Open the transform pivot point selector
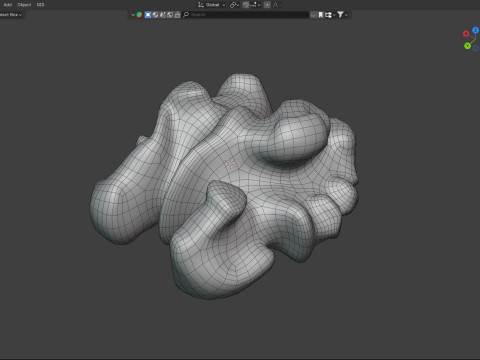 pos(234,5)
